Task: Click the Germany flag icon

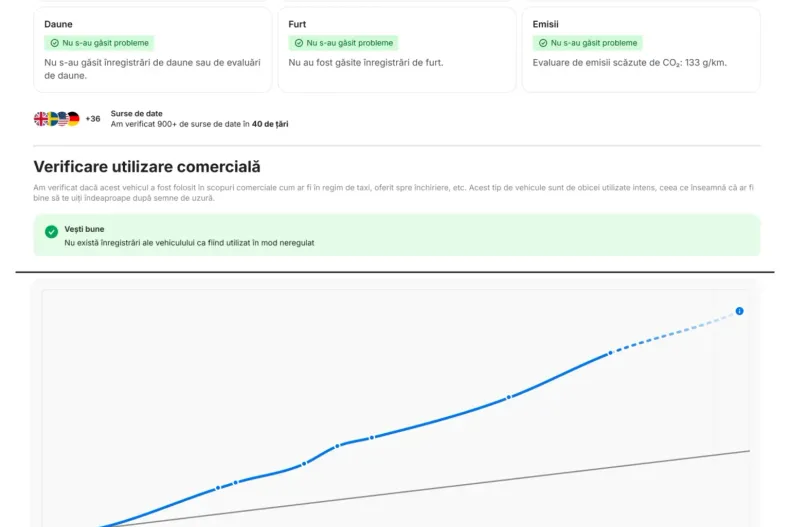Action: click(73, 119)
